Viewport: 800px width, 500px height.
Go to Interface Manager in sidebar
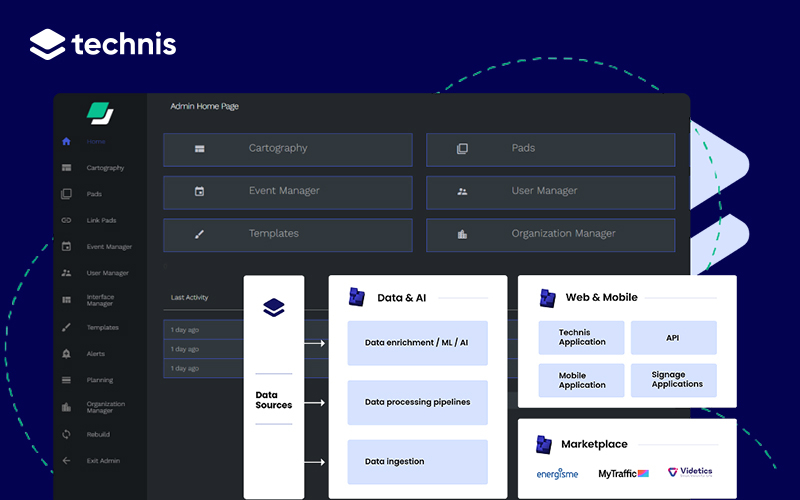[100, 300]
